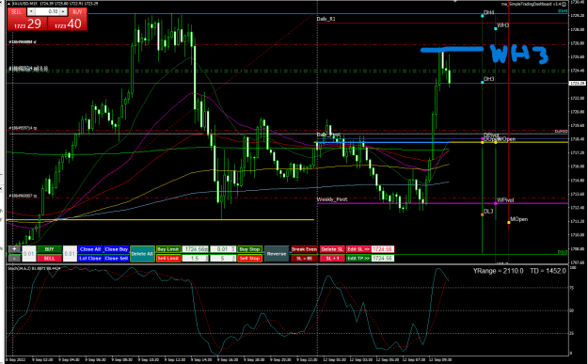Select the MOpen yellow marker dot
This screenshot has height=364, width=588.
[509, 223]
